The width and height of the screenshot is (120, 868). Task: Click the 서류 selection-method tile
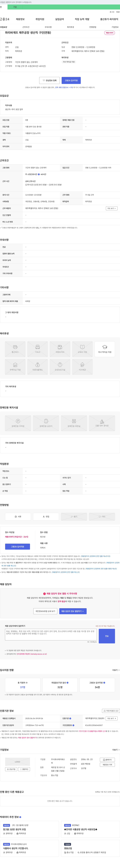[x=18, y=517]
